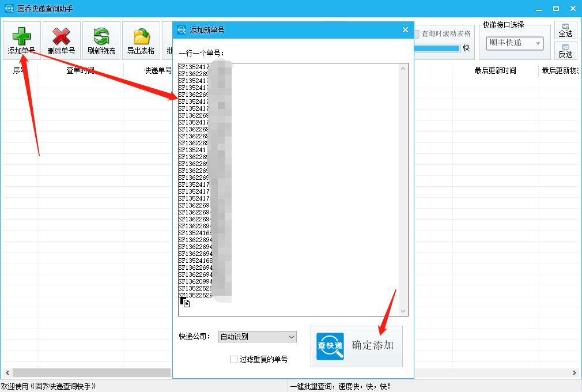Viewport: 582px width, 392px height.
Task: Click the 全选 select all button
Action: [x=565, y=30]
